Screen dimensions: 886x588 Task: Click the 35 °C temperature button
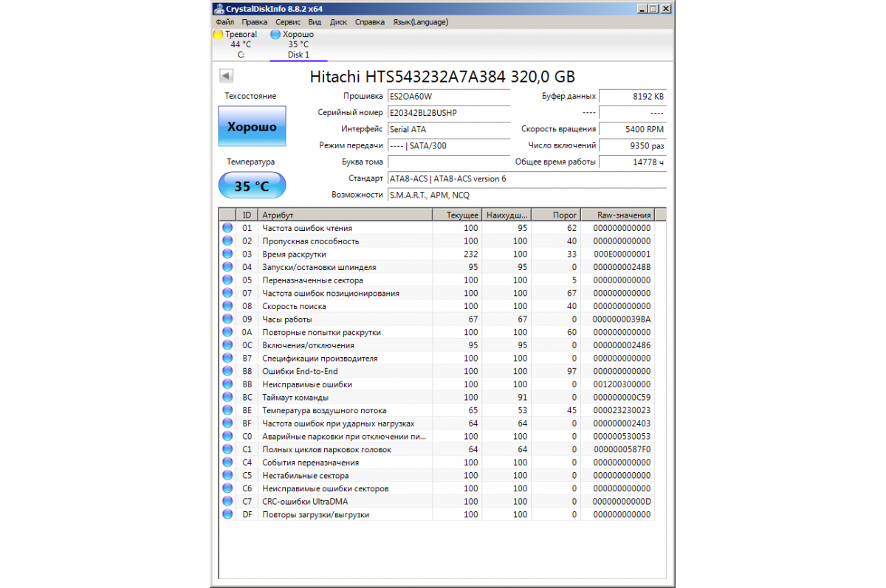252,186
